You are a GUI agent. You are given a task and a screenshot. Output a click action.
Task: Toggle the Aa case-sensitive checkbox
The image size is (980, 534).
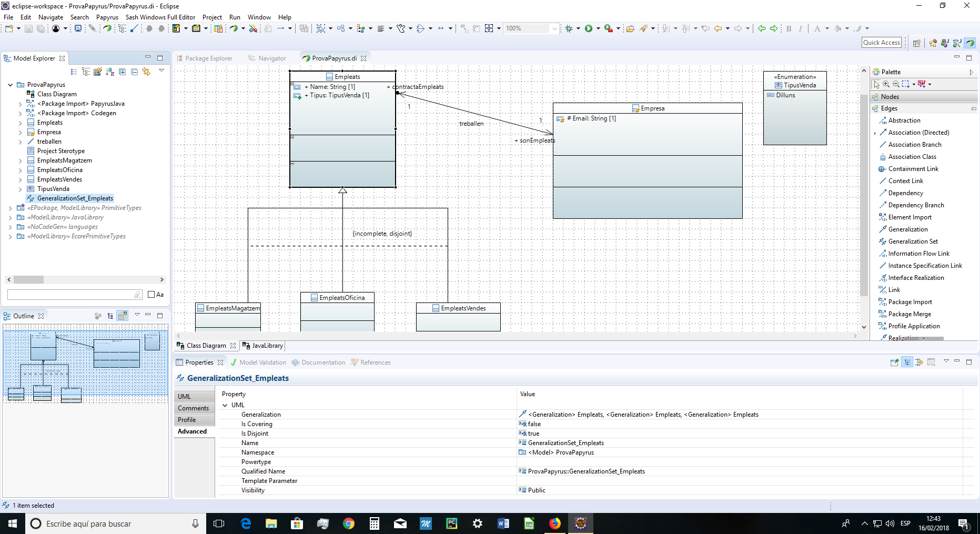tap(151, 295)
